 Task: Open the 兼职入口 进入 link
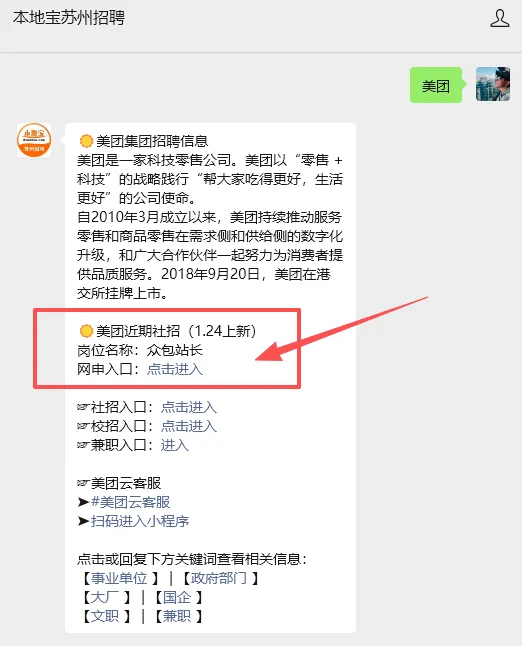click(175, 445)
